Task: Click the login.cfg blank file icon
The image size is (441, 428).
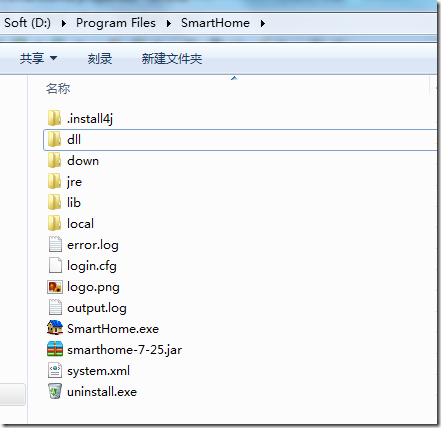Action: tap(55, 265)
